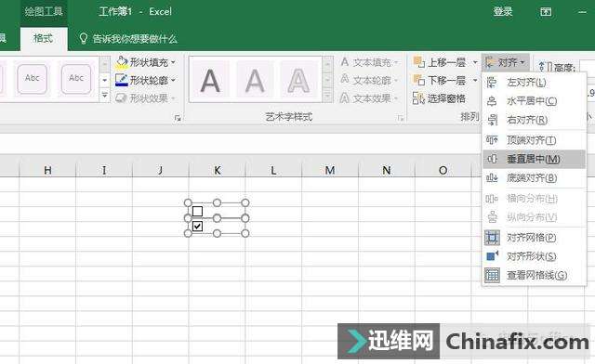Image resolution: width=595 pixels, height=364 pixels.
Task: Click the Align Center icon in menu
Action: [492, 101]
